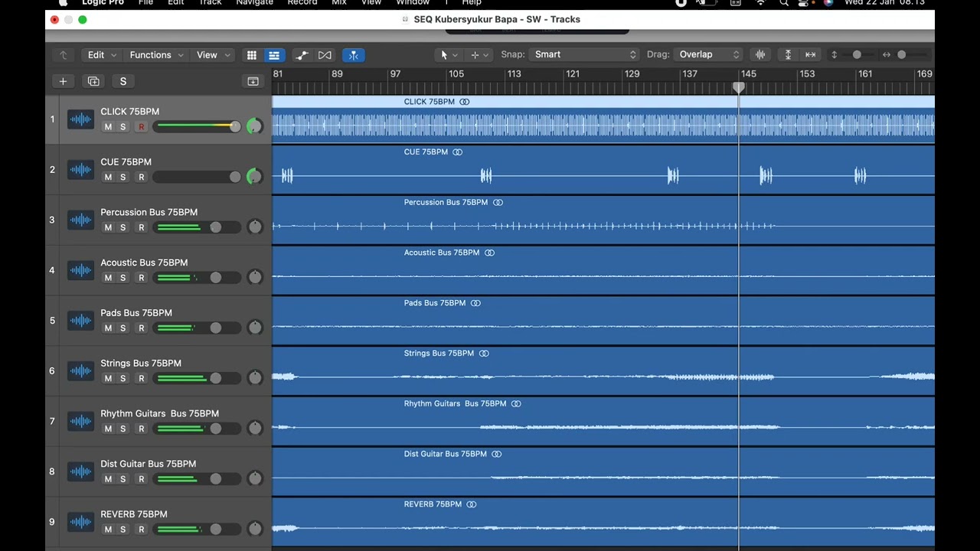
Task: Open the Logic Pro application menu
Action: pos(103,3)
